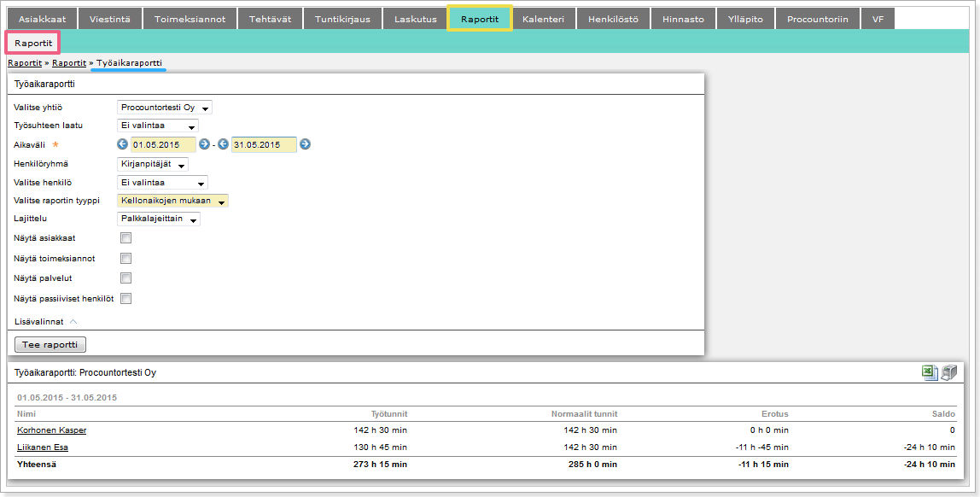Open first Raportit breadcrumb link

(x=25, y=63)
